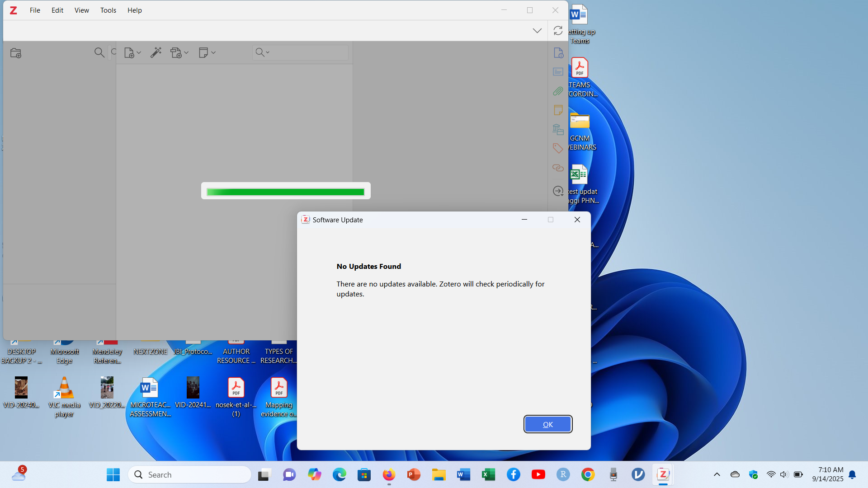Click the Sync with zotero.org icon
The width and height of the screenshot is (868, 488).
click(558, 30)
